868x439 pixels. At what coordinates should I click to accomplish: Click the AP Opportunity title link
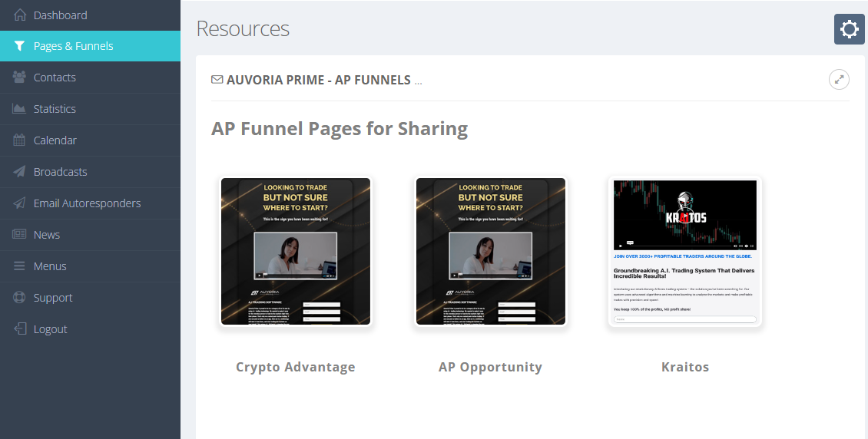491,367
